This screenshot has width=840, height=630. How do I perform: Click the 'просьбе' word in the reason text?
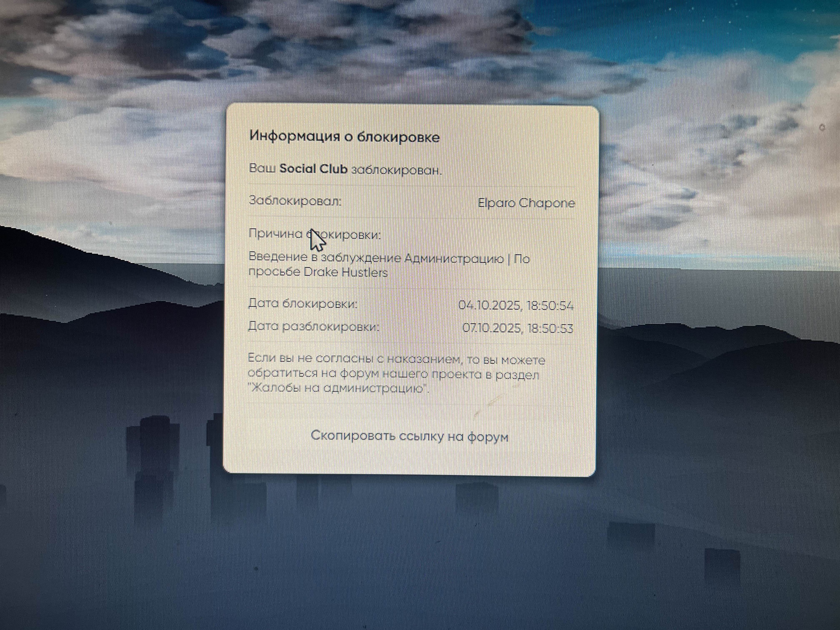[x=274, y=272]
